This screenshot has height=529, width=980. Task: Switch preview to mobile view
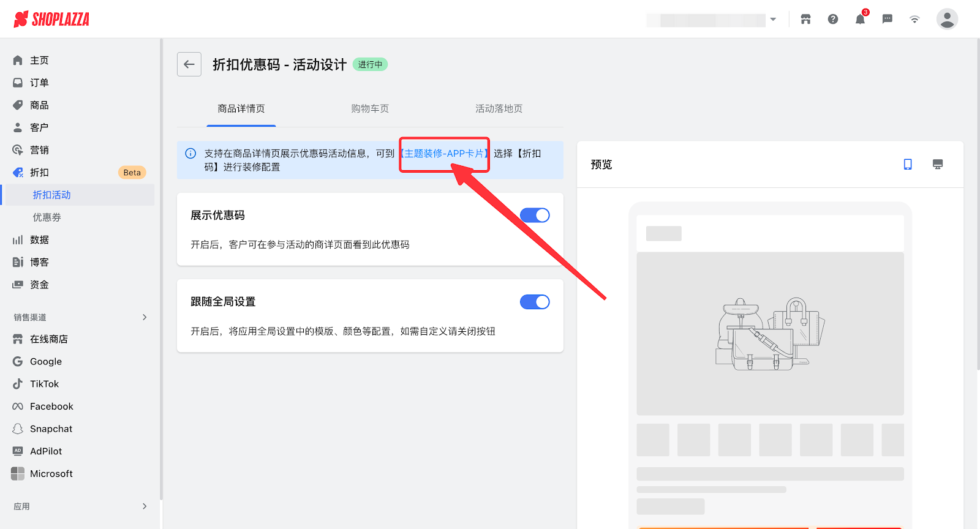coord(908,164)
